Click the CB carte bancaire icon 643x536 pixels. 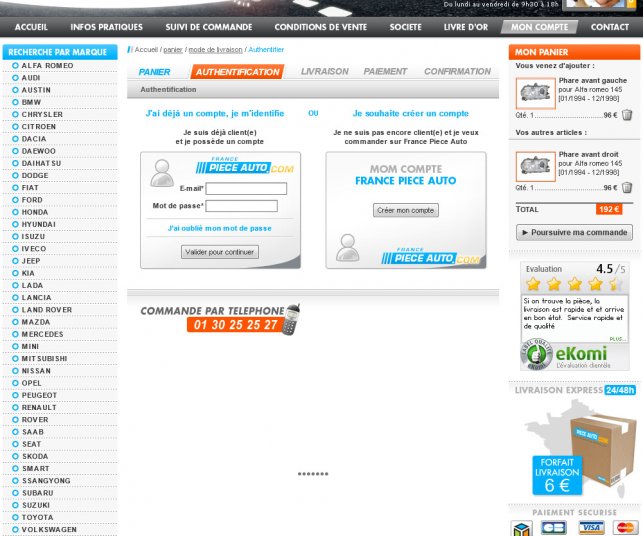coord(554,527)
